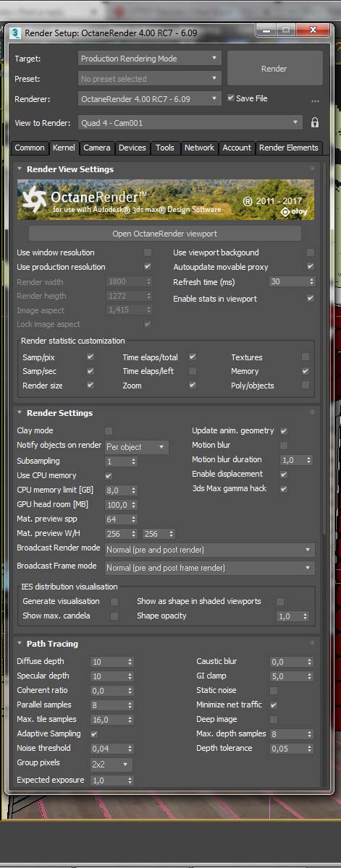Viewport: 341px width, 868px height.
Task: Switch to the Devices tab
Action: tap(132, 148)
